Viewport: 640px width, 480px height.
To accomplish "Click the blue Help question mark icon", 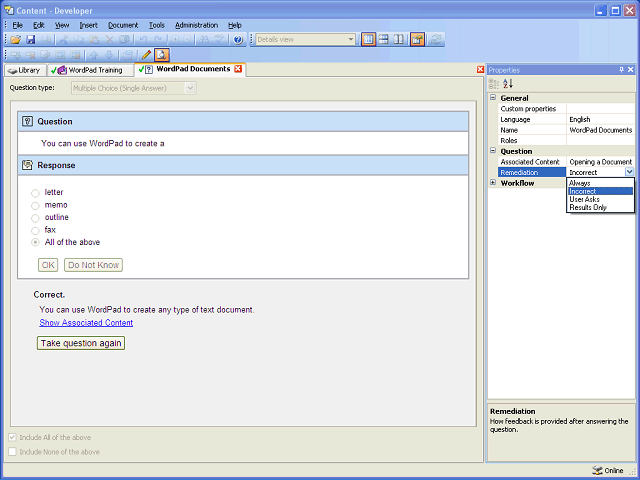I will [x=238, y=40].
